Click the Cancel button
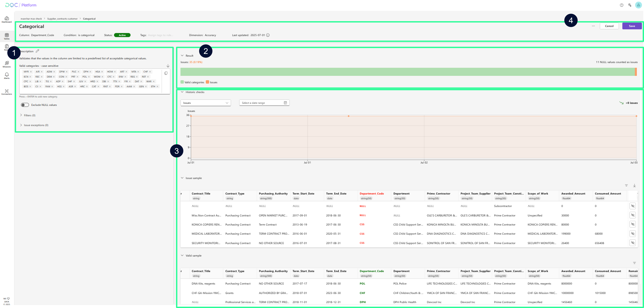644x308 pixels. click(x=609, y=26)
